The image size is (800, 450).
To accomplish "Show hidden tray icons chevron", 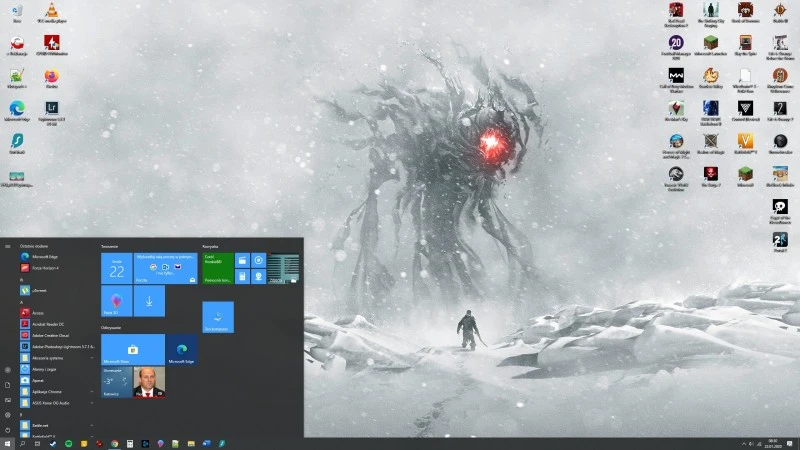I will coord(743,444).
